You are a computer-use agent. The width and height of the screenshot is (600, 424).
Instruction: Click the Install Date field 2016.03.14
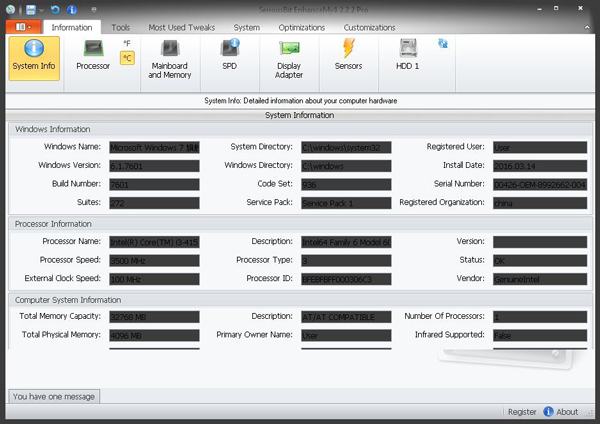click(540, 166)
